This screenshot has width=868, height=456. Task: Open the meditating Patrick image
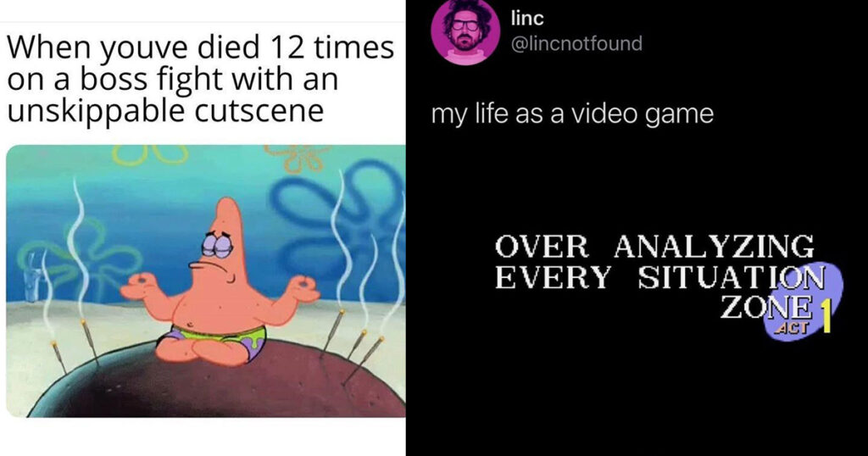click(205, 281)
